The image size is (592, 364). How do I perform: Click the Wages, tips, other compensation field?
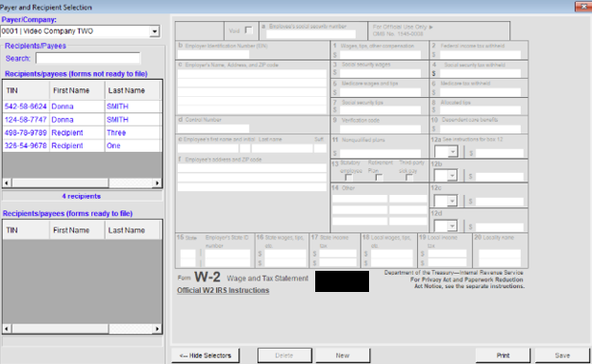tap(381, 55)
